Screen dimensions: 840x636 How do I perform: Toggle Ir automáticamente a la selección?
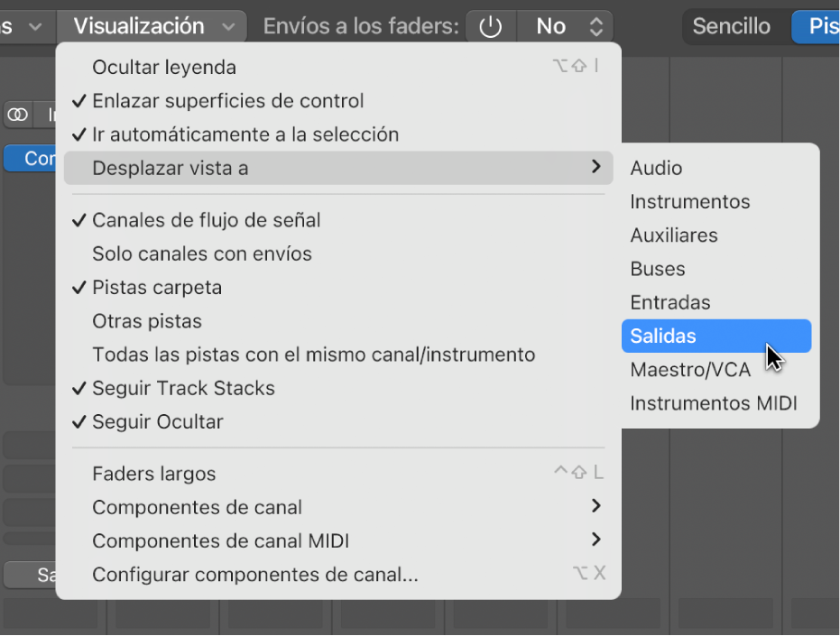point(245,134)
